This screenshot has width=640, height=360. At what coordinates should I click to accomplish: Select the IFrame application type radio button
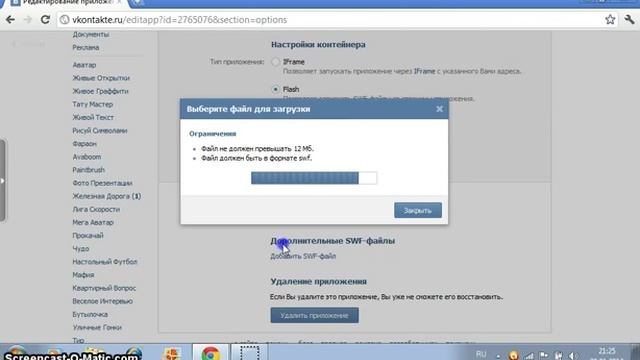[x=276, y=62]
